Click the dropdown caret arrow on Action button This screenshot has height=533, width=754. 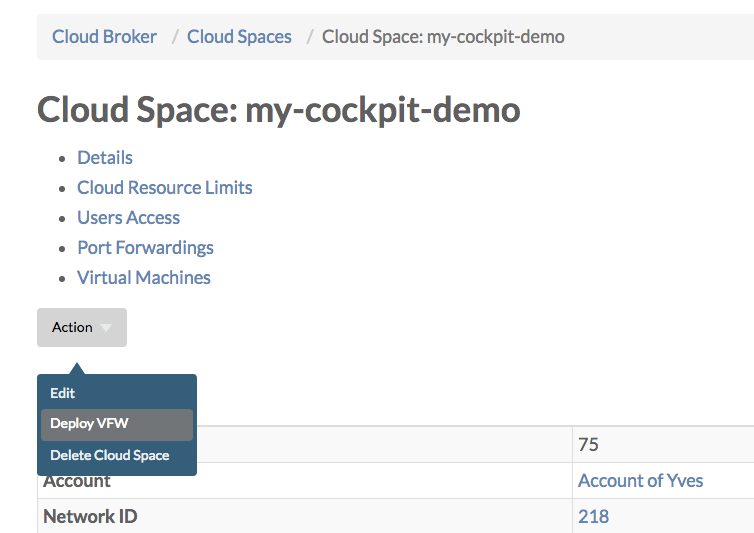[106, 328]
